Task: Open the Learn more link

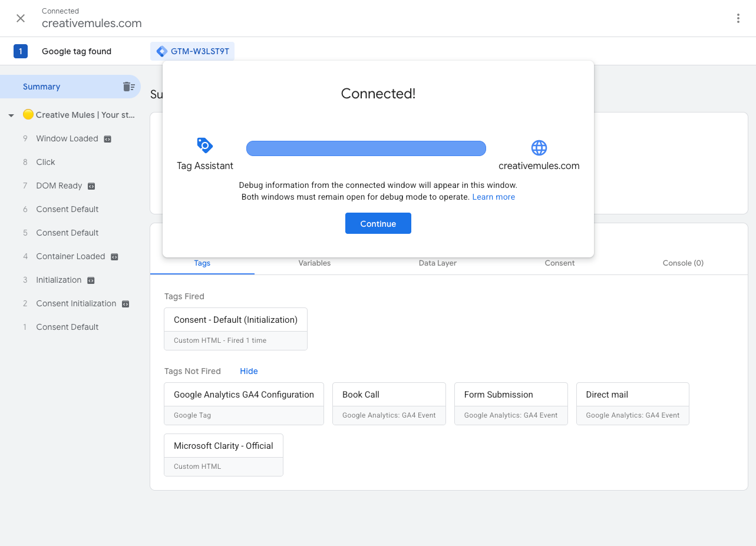Action: coord(494,197)
